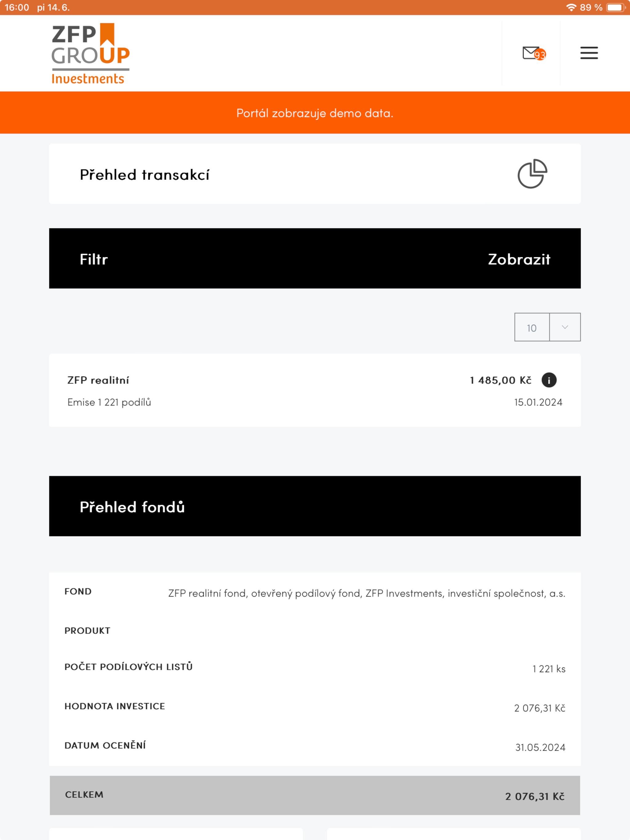
Task: Click the notification badge showing 93
Action: (541, 55)
